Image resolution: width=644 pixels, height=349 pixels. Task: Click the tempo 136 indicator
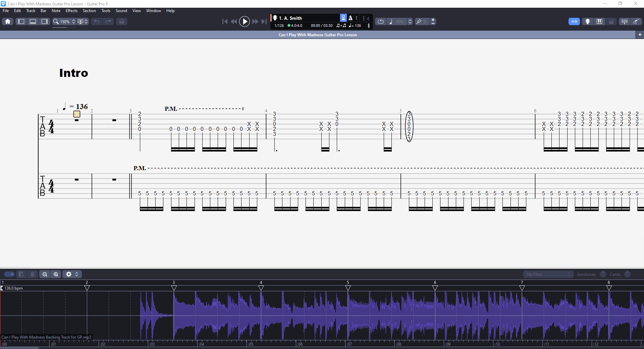point(355,26)
